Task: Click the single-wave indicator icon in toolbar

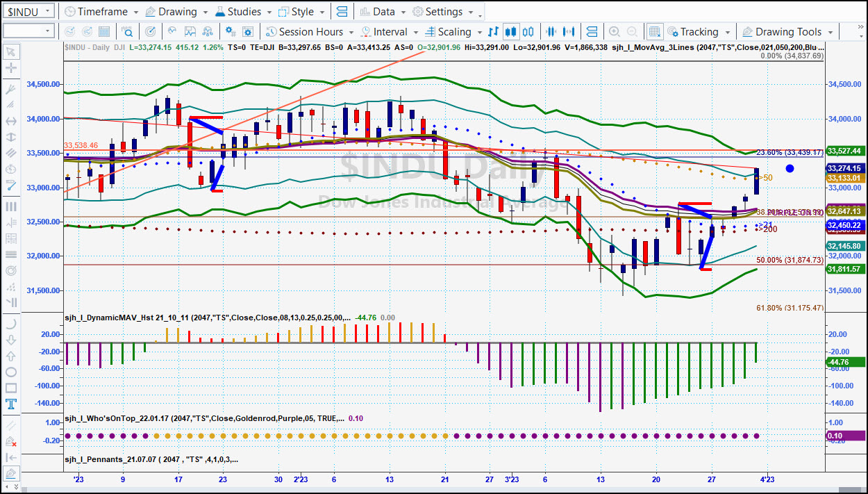Action: point(172,31)
